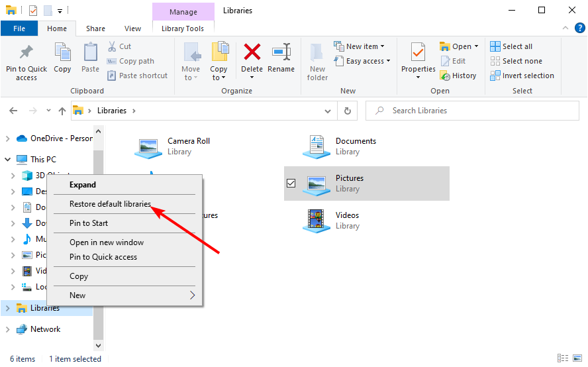The width and height of the screenshot is (588, 367).
Task: Uncheck the Pictures library checkbox
Action: tap(291, 183)
